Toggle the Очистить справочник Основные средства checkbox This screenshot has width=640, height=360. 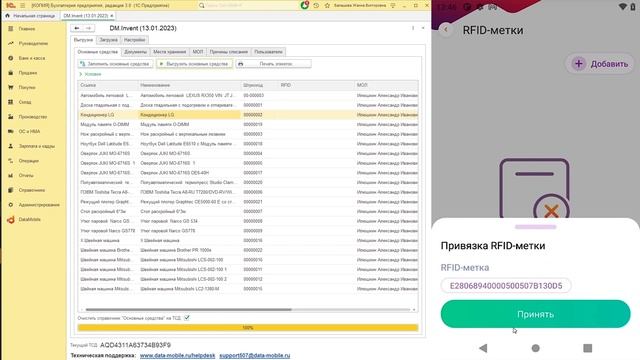[x=187, y=318]
